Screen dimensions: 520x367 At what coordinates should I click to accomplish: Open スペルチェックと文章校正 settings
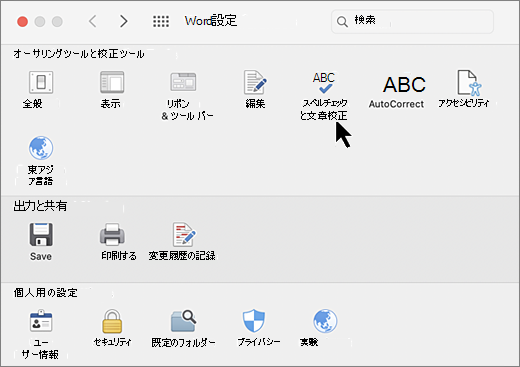coord(324,82)
